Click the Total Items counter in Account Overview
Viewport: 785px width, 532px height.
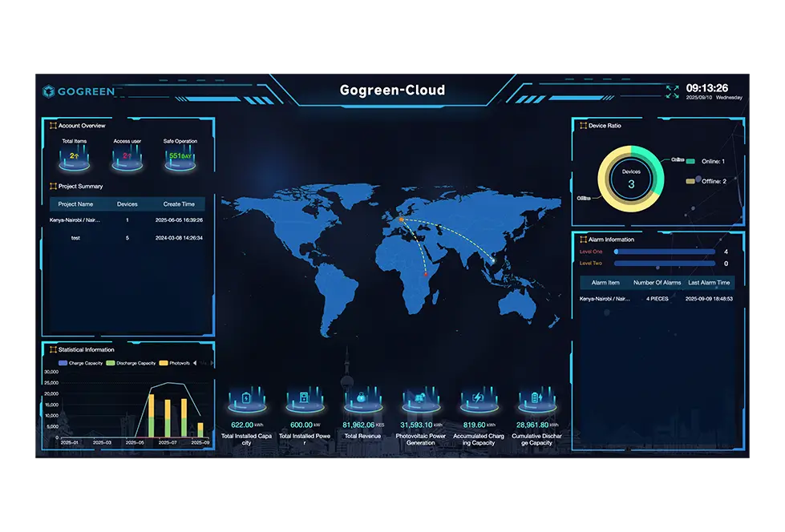74,156
